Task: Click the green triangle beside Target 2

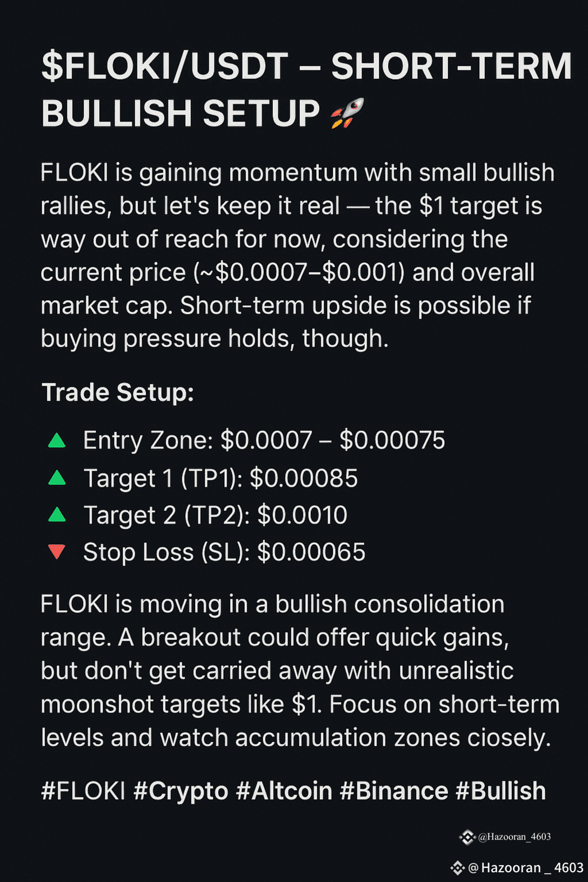Action: click(57, 514)
